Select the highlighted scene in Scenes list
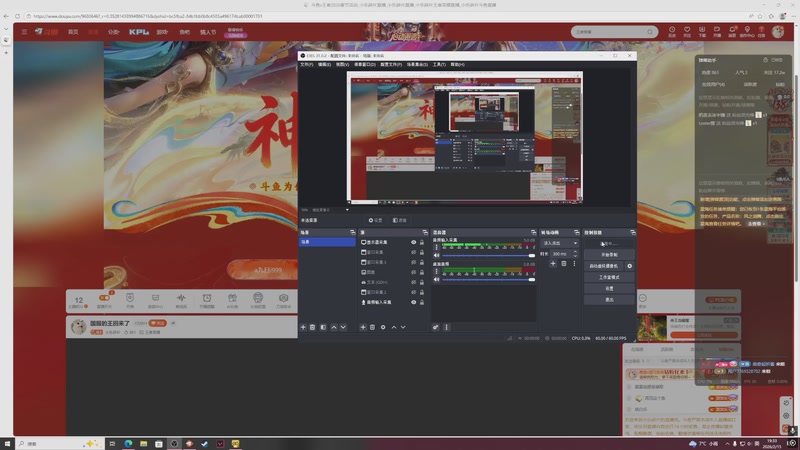This screenshot has height=450, width=800. 327,242
